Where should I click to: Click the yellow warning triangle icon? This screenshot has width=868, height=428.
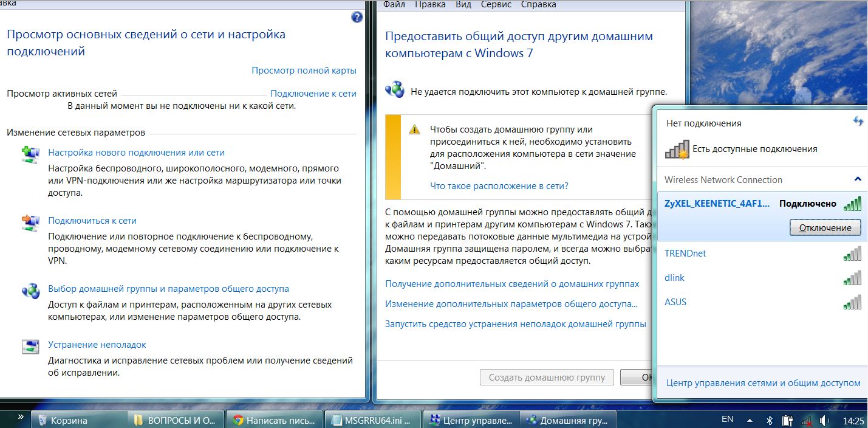click(x=414, y=129)
